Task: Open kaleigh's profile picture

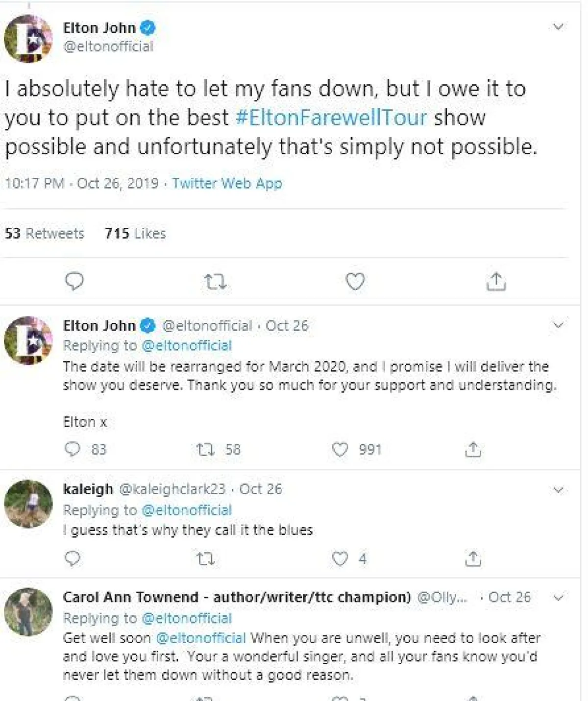Action: tap(28, 504)
